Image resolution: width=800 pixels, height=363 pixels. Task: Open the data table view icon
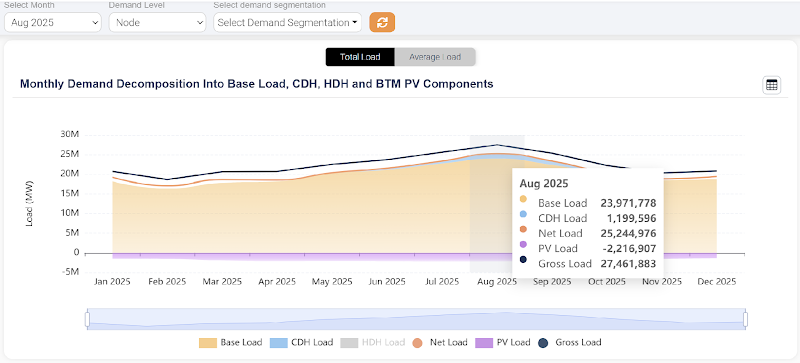pos(771,85)
